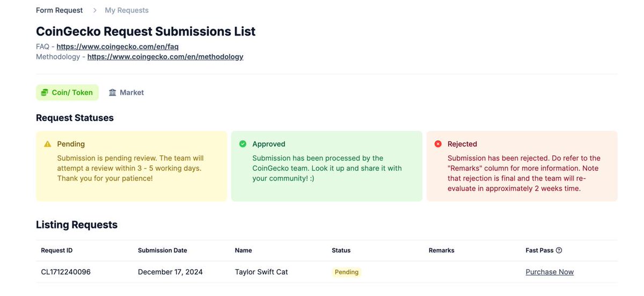
Task: Click the coin stack icon
Action: point(45,92)
